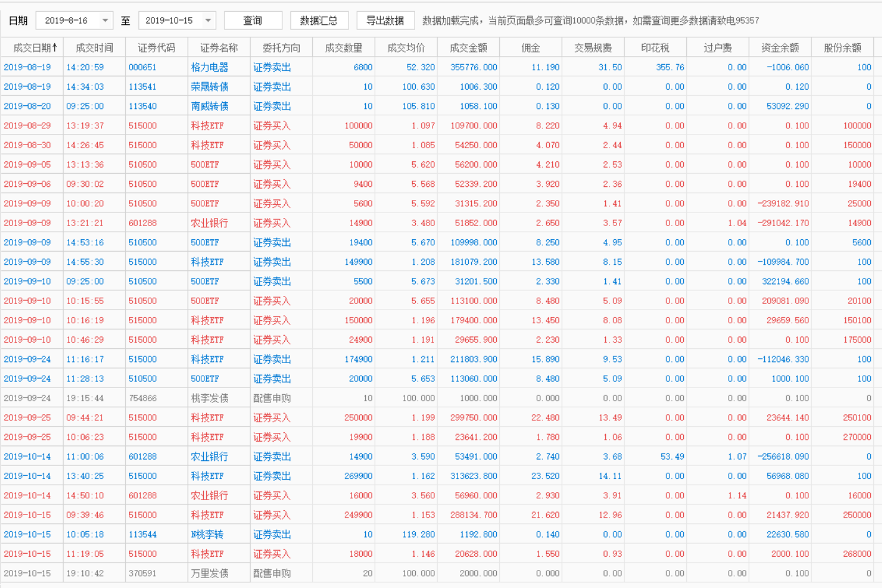This screenshot has height=588, width=882.
Task: Click trade time 11:28:13
Action: (x=85, y=379)
